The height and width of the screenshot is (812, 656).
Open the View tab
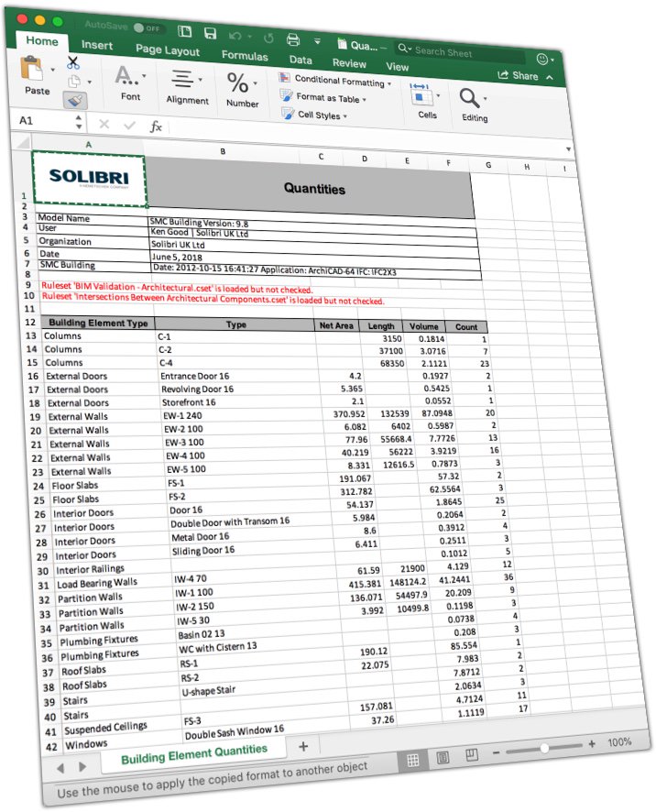pyautogui.click(x=397, y=66)
